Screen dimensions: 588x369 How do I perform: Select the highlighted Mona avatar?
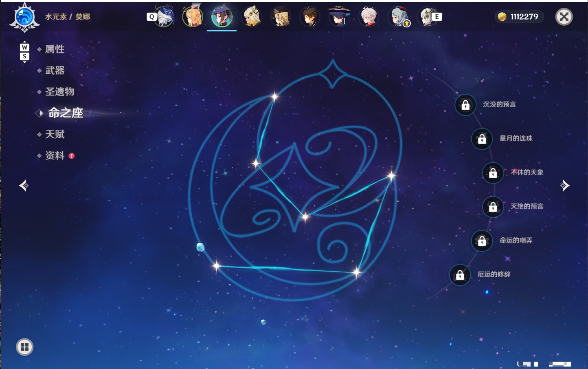222,16
